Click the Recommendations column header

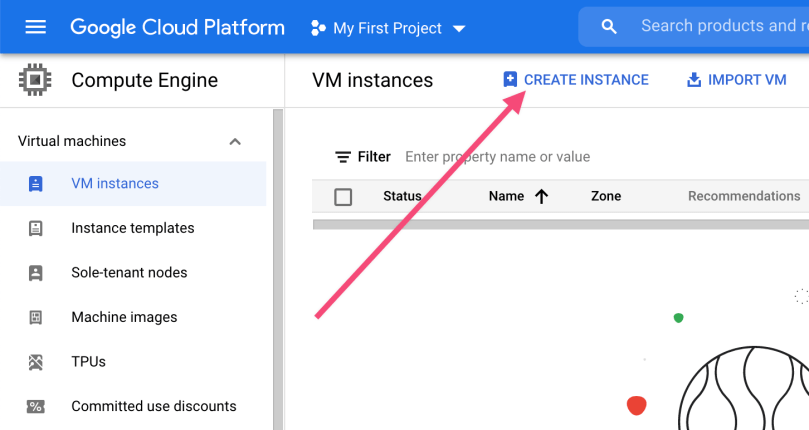(x=744, y=196)
